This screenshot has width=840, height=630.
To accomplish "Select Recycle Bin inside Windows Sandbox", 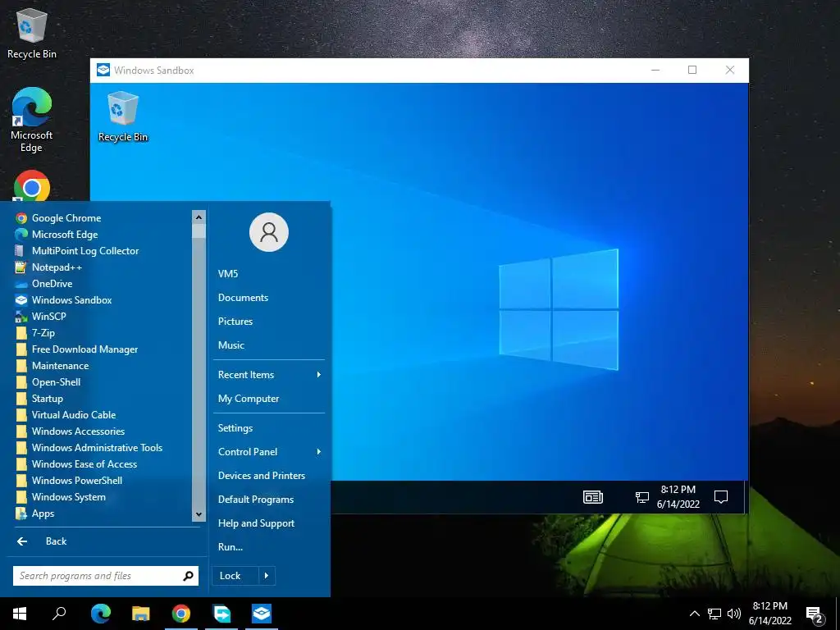I will 123,116.
